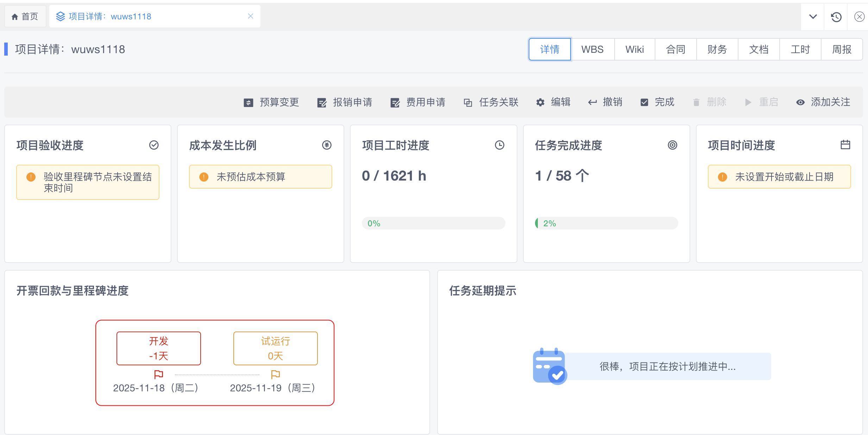Screen dimensions: 868x435
Task: Click 任务关联 button
Action: point(491,102)
